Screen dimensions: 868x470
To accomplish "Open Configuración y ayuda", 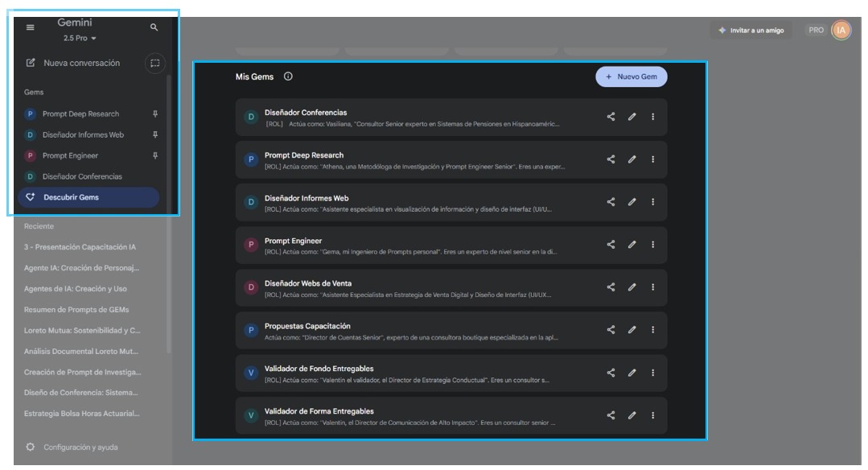I will [x=72, y=447].
